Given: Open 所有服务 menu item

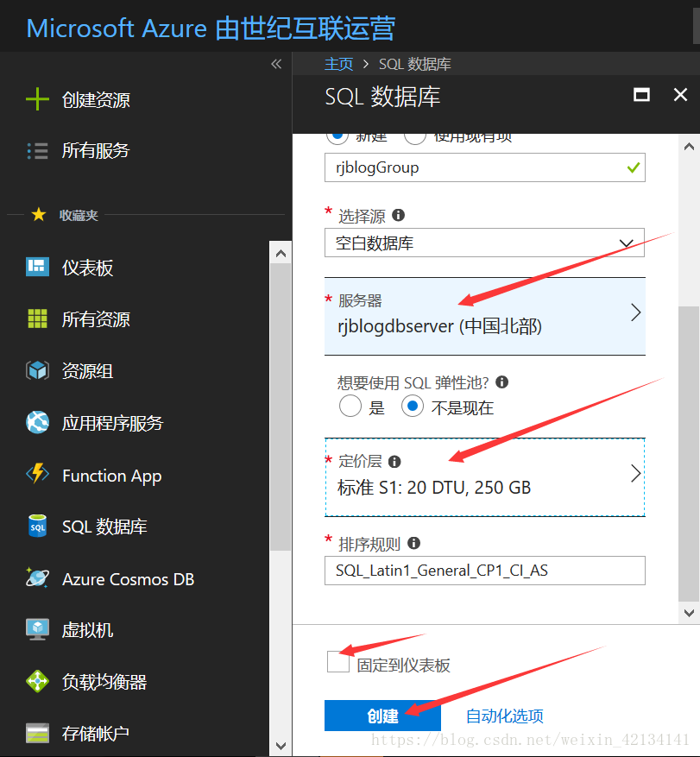Looking at the screenshot, I should pyautogui.click(x=96, y=151).
